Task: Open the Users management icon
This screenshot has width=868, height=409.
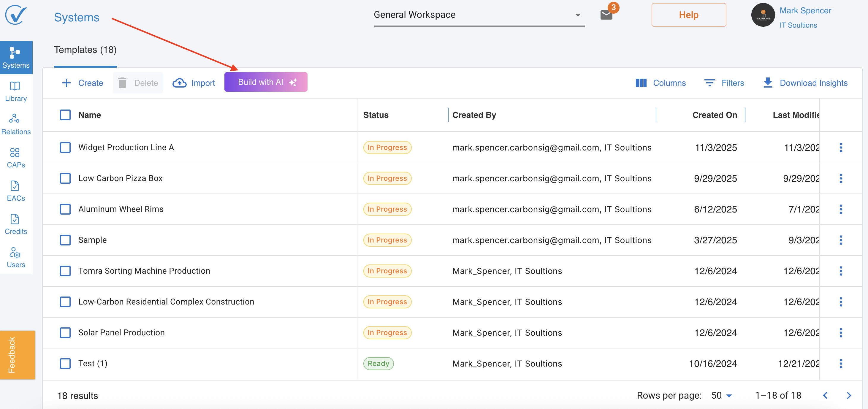Action: click(x=15, y=257)
